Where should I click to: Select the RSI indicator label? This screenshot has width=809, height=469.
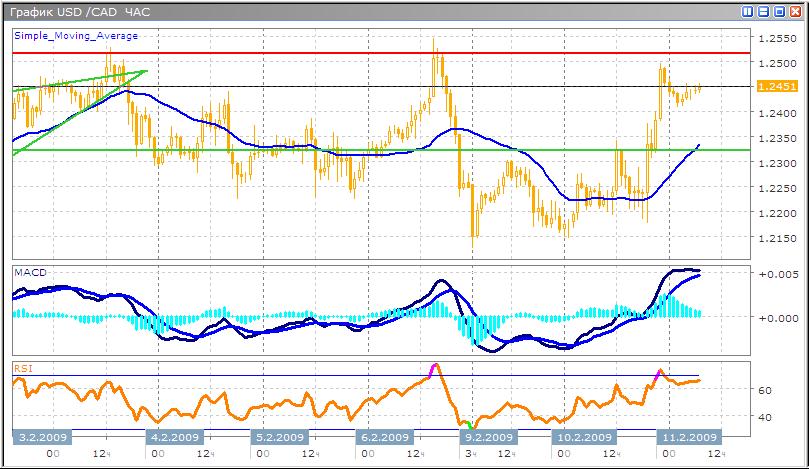coord(23,368)
